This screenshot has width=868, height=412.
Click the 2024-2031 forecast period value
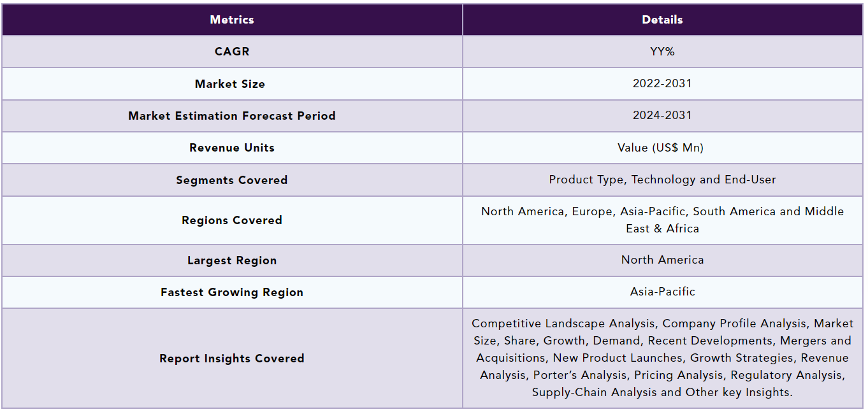(x=662, y=115)
